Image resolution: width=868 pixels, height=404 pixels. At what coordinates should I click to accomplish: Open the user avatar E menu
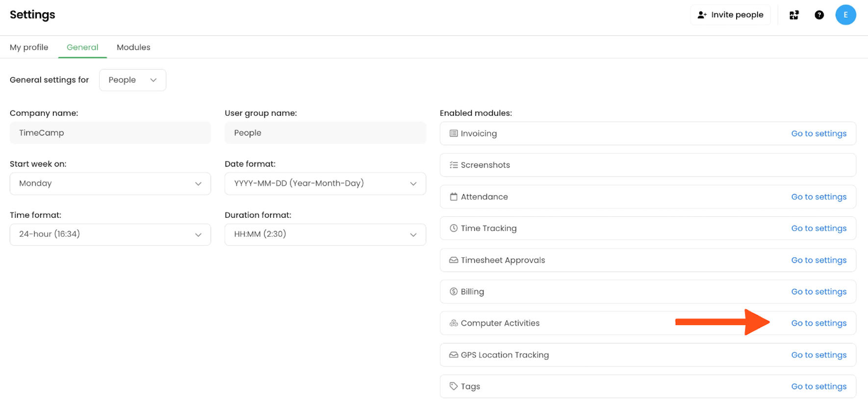[845, 15]
